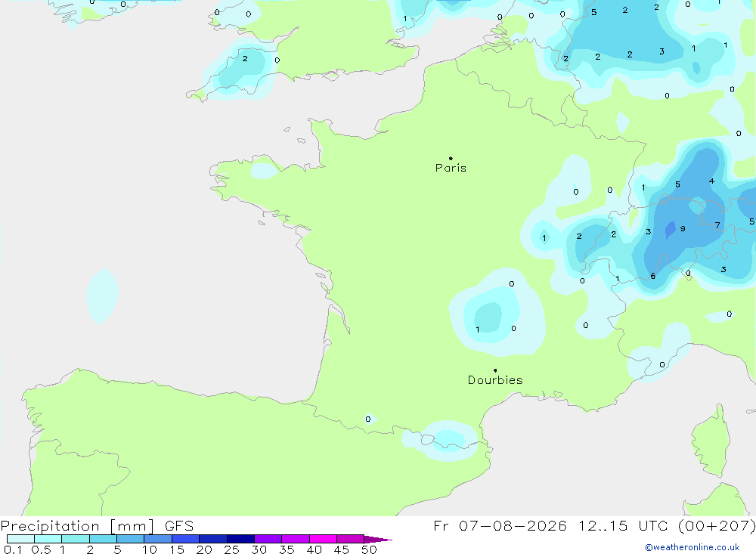756x554 pixels.
Task: Click the 45–50 mm legend color swatch
Action: point(351,539)
